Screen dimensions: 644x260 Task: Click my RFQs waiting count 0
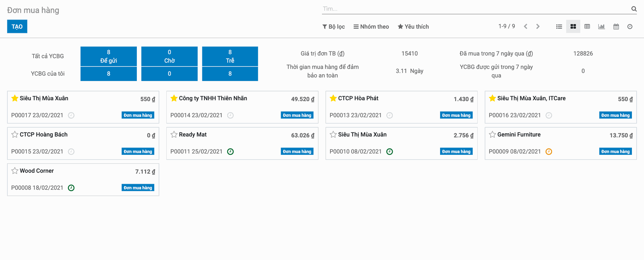point(169,74)
